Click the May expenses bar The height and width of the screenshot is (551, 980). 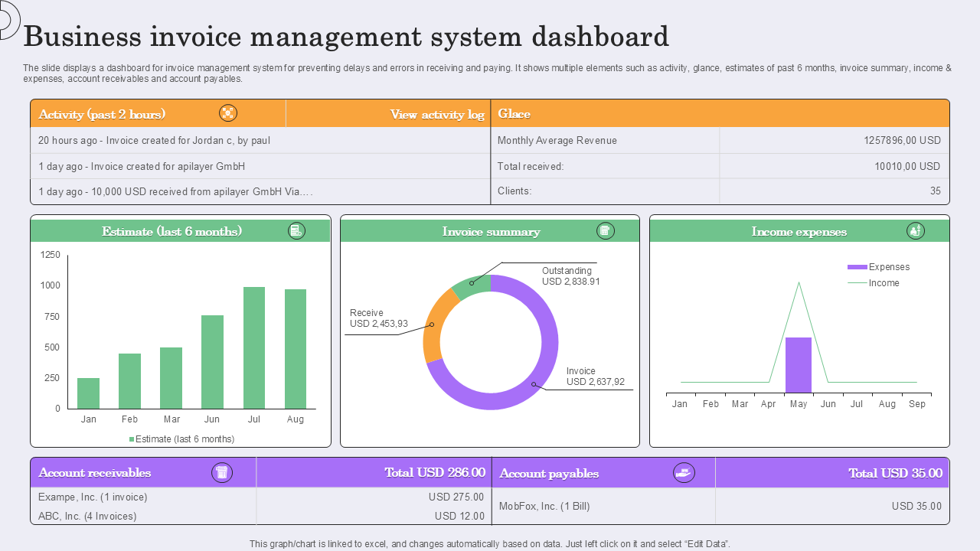pos(798,365)
